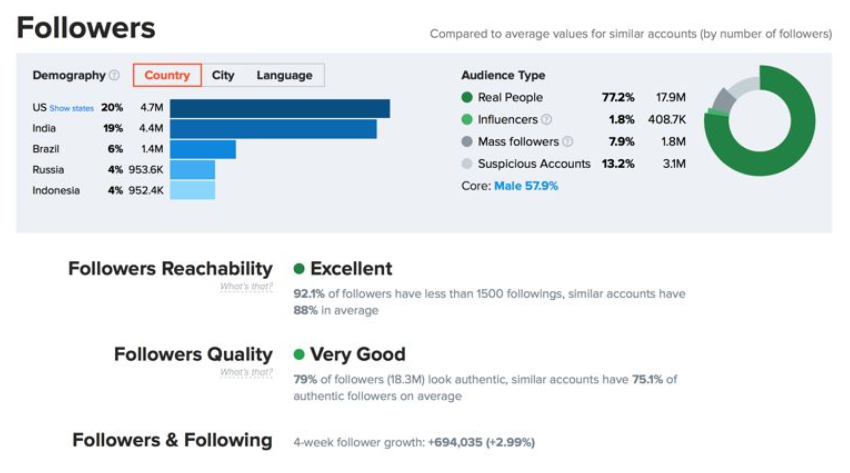Open "What's that?" under Followers Reachability
This screenshot has height=473, width=850.
pyautogui.click(x=246, y=287)
